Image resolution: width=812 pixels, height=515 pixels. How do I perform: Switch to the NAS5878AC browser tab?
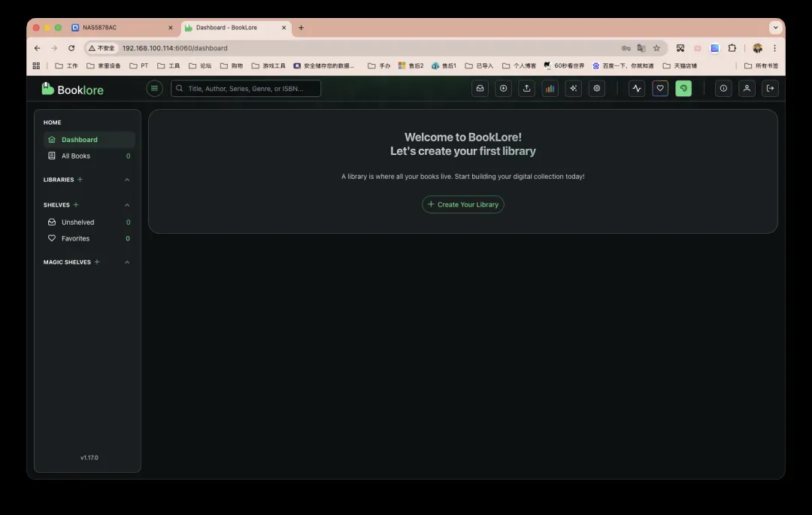click(122, 27)
